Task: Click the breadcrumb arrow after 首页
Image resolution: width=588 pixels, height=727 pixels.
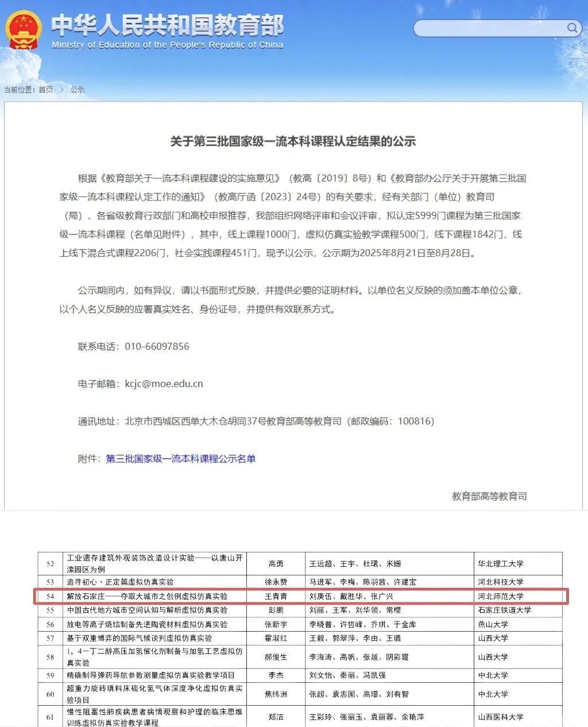Action: coord(62,90)
